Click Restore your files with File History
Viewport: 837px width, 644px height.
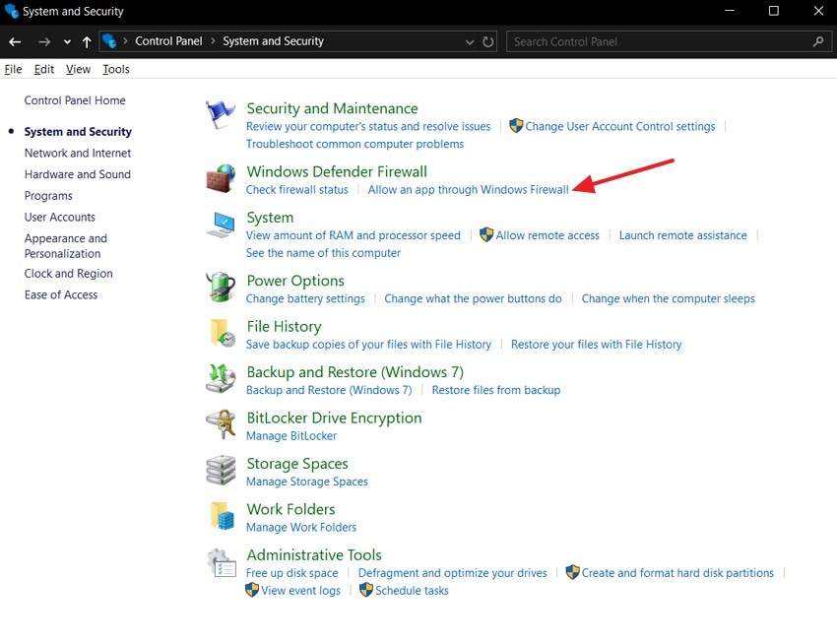[x=597, y=345]
